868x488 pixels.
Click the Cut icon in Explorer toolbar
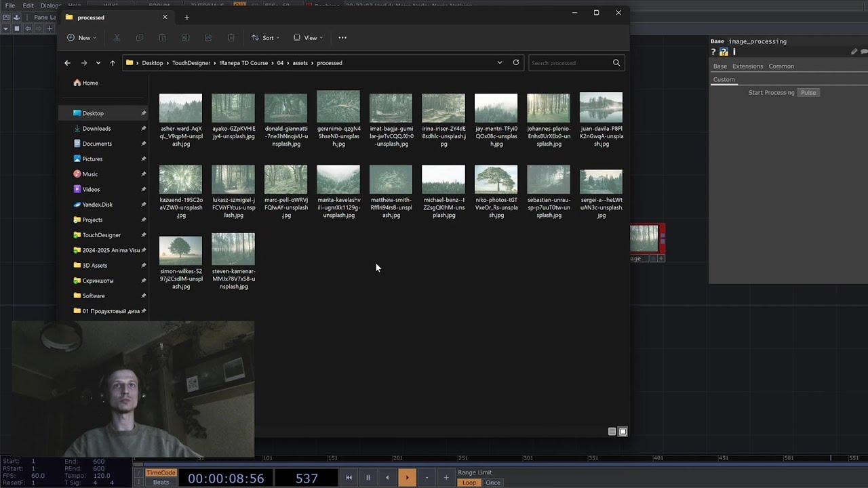point(117,38)
